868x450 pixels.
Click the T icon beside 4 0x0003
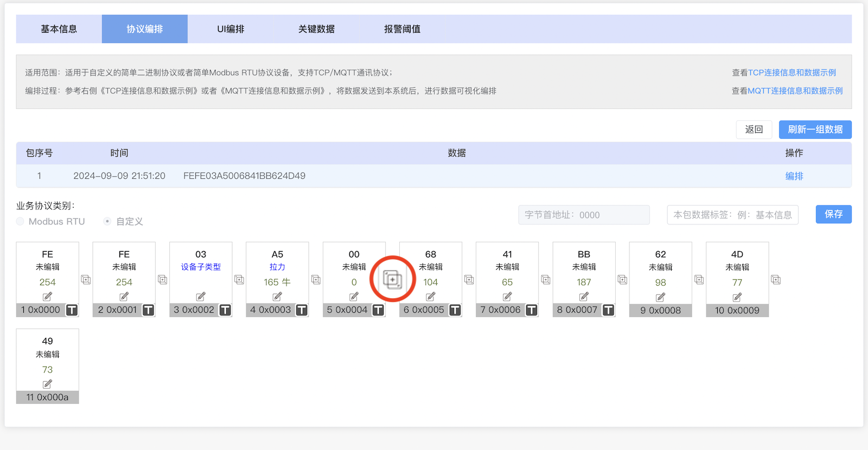pyautogui.click(x=302, y=310)
